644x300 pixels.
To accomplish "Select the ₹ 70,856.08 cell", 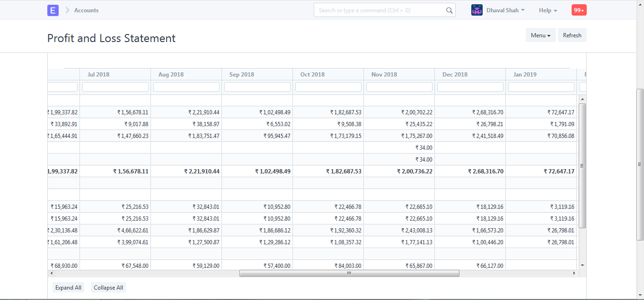I will (541, 136).
